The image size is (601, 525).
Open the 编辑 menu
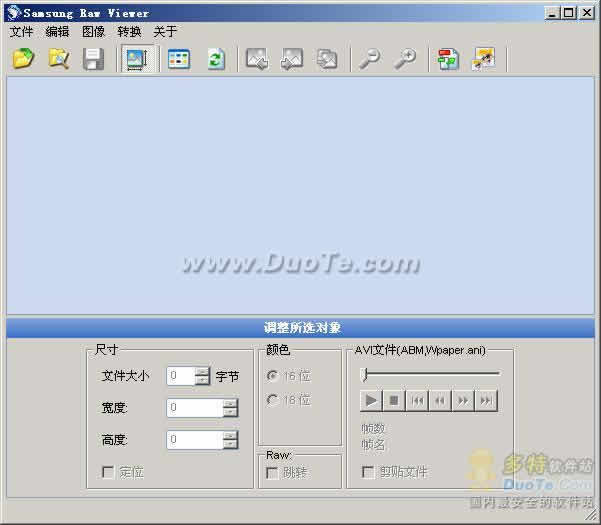57,31
